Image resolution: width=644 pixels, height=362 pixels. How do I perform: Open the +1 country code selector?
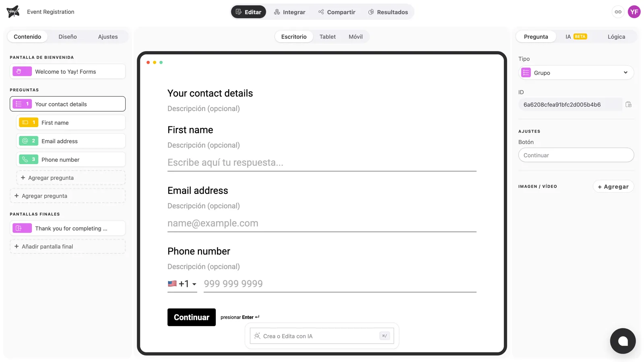pos(182,284)
